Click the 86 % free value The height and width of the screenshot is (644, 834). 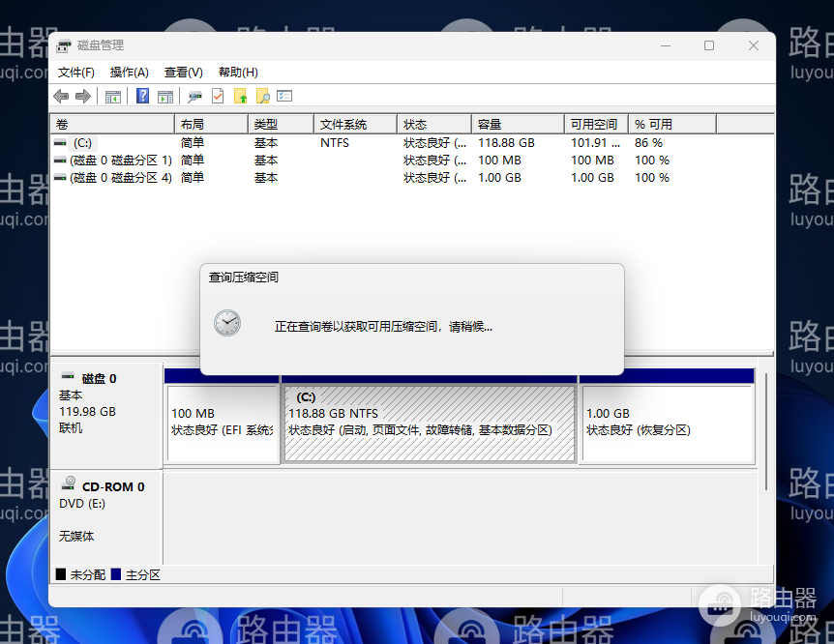pos(648,143)
